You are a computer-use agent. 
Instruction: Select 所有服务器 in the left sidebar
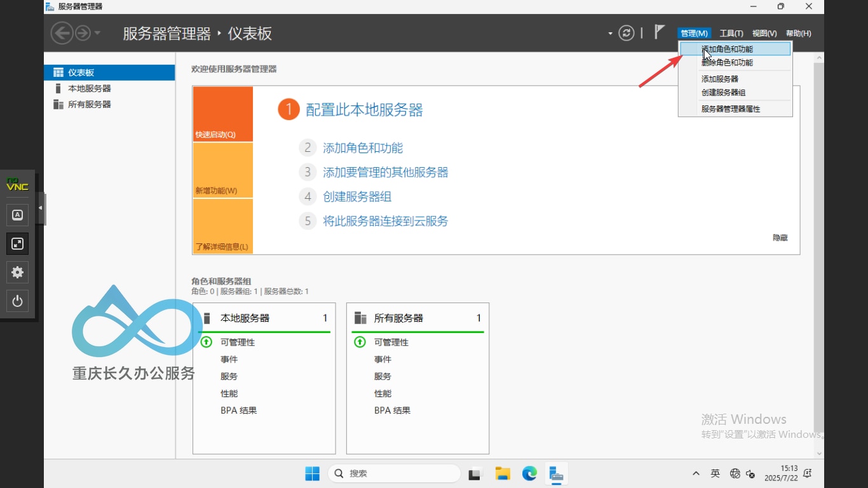tap(109, 104)
